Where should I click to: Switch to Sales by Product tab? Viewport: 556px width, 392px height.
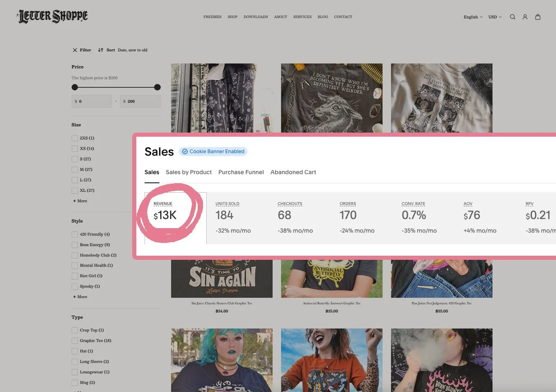pos(189,172)
